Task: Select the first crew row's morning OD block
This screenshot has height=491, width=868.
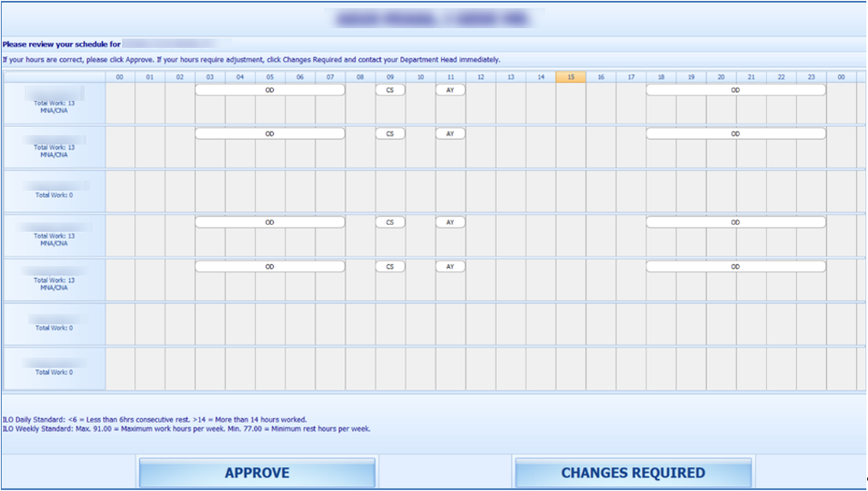Action: coord(269,90)
